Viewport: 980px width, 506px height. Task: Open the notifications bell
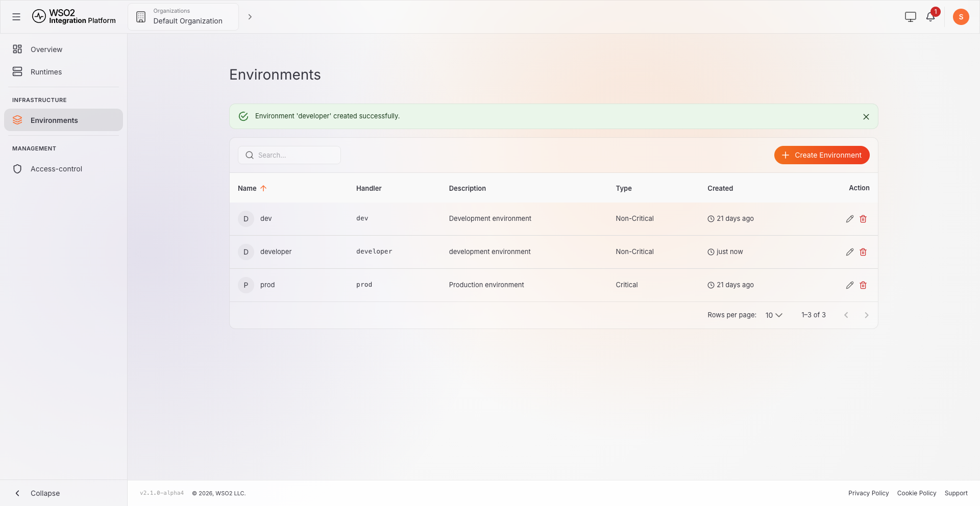pos(930,17)
